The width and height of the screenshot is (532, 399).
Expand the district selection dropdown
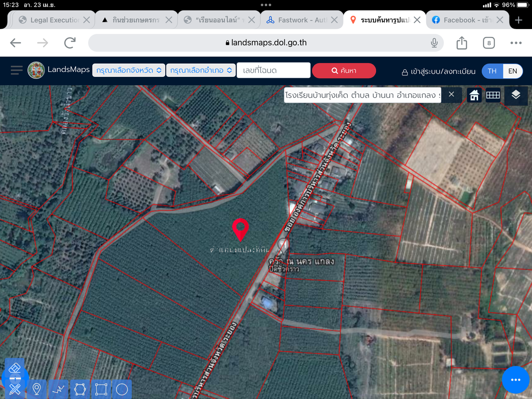pos(201,71)
